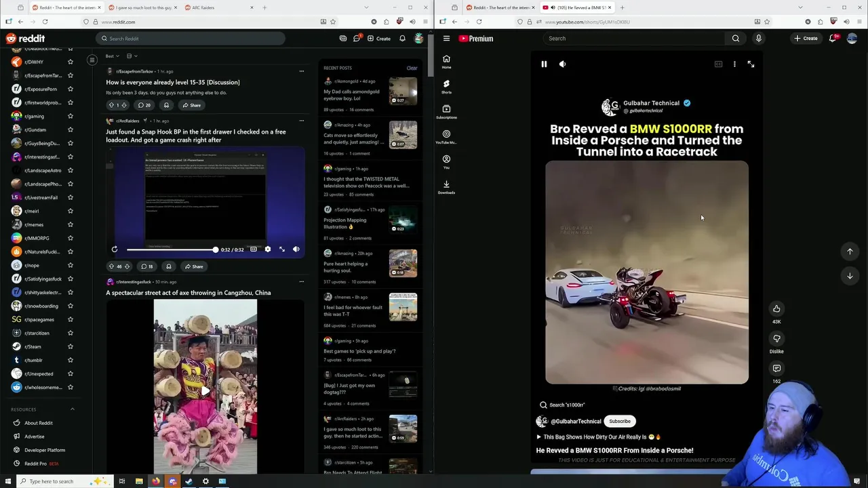The image size is (868, 488).
Task: Open the You page in YouTube sidebar
Action: pos(446,162)
